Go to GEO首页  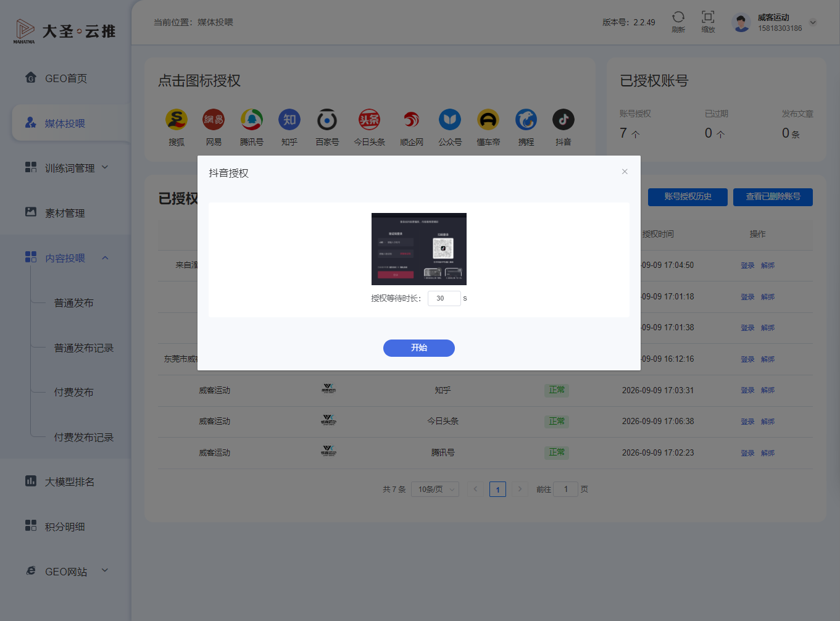click(65, 78)
